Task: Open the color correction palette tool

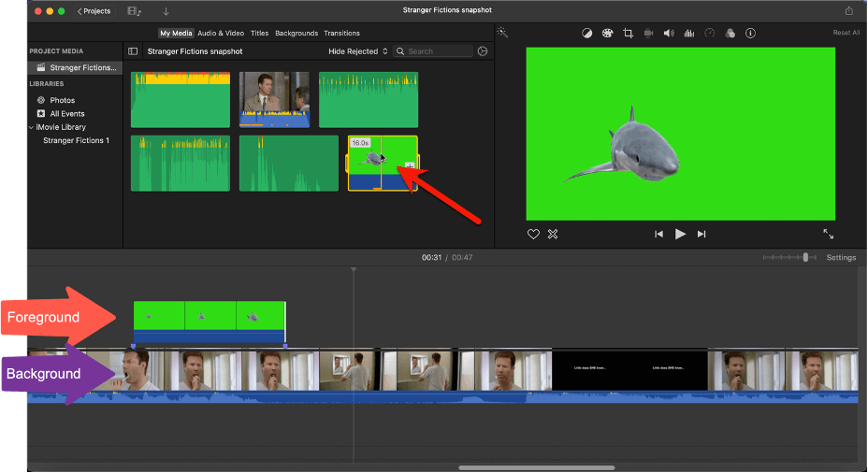Action: pyautogui.click(x=607, y=34)
